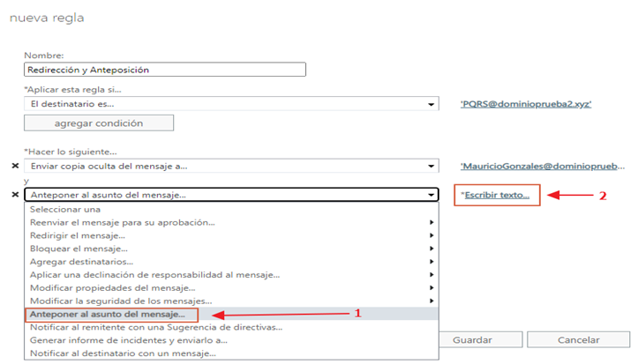
Task: Click the 'Escribir texto...' link
Action: tap(497, 195)
